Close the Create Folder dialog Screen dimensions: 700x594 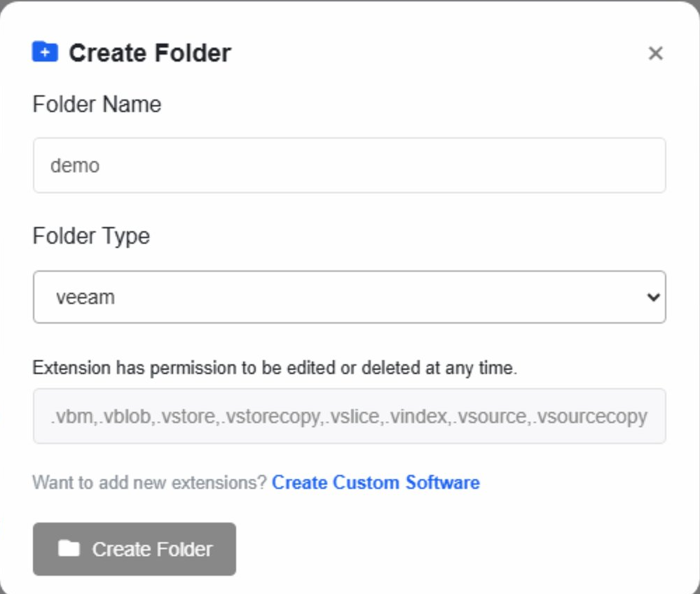655,53
